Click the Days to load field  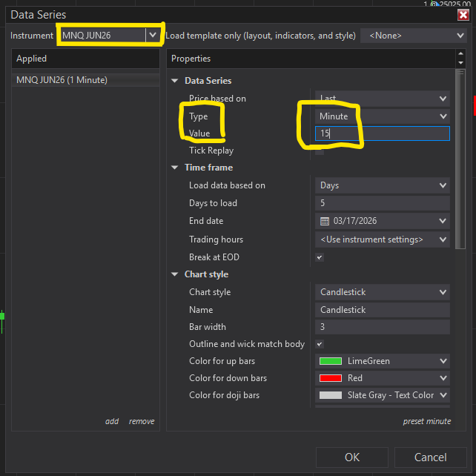click(382, 203)
